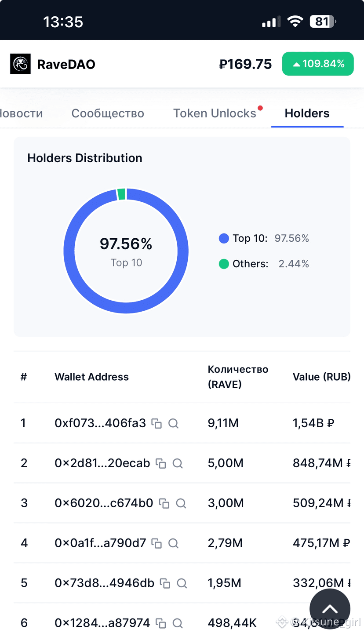Tap the Количество (RAVE) column header
This screenshot has height=633, width=364.
coord(238,377)
